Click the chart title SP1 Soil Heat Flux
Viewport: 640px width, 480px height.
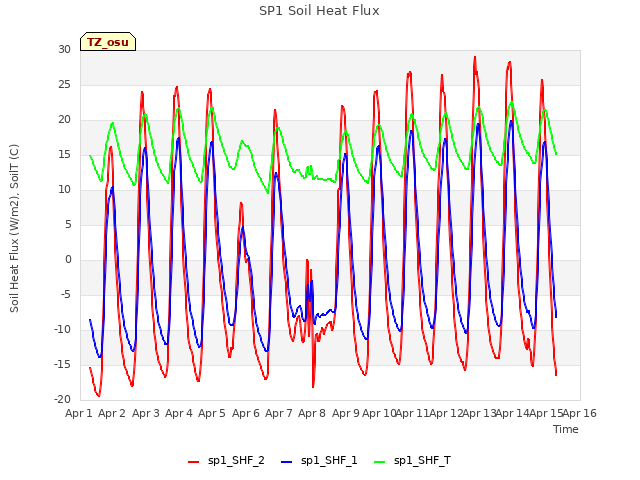pyautogui.click(x=319, y=11)
